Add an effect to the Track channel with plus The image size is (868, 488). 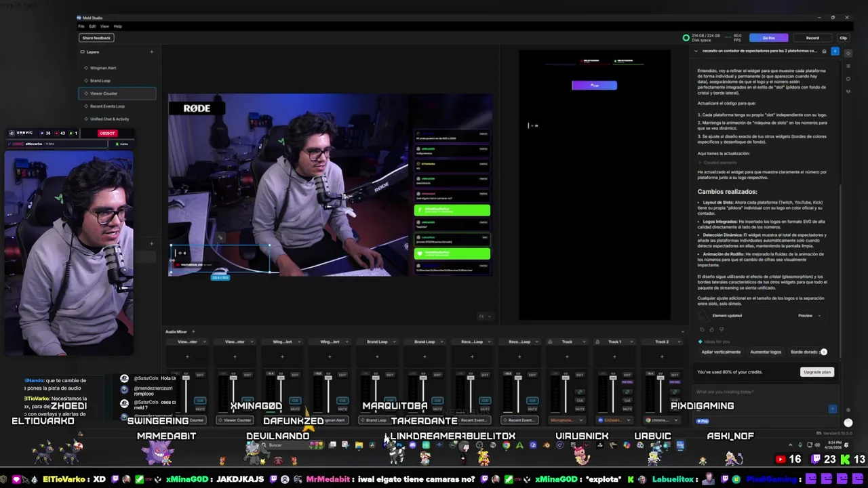[x=567, y=357]
